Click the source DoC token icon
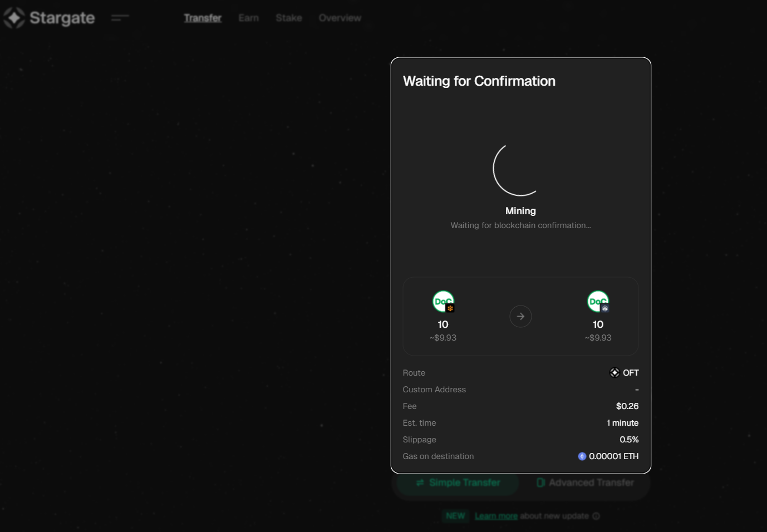Image resolution: width=767 pixels, height=532 pixels. click(443, 302)
